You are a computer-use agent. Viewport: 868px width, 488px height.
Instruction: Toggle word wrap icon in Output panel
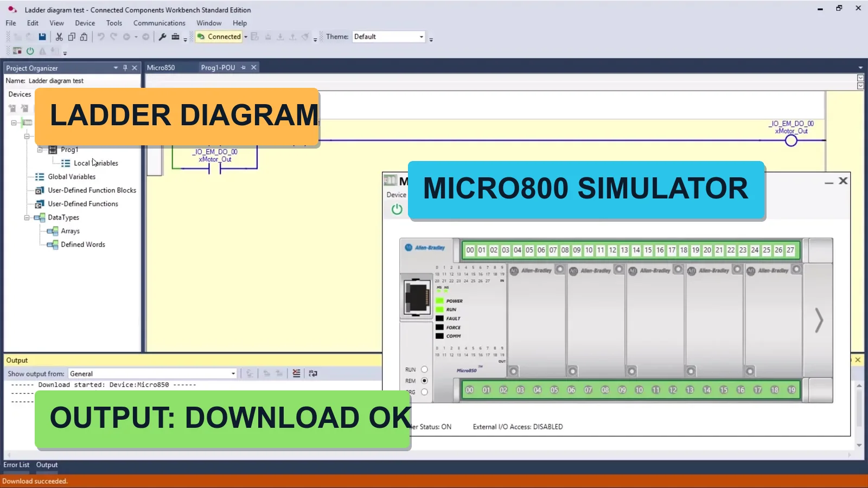313,374
